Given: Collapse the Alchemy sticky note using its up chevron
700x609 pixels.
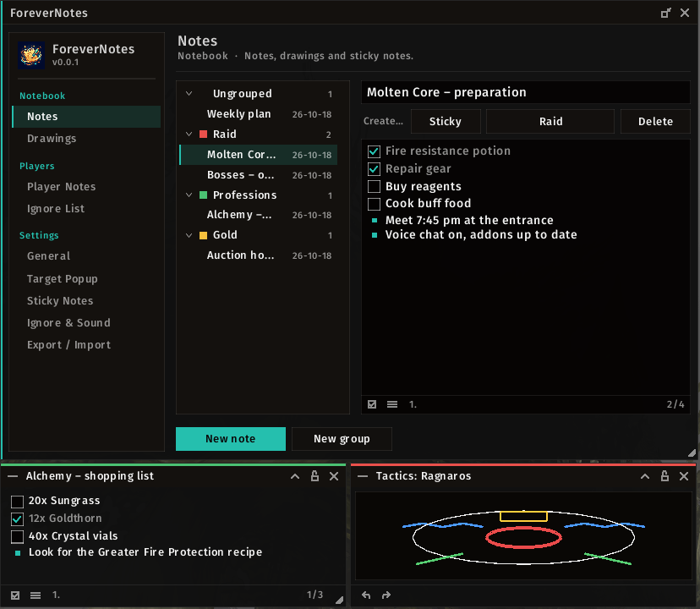Looking at the screenshot, I should pyautogui.click(x=295, y=476).
